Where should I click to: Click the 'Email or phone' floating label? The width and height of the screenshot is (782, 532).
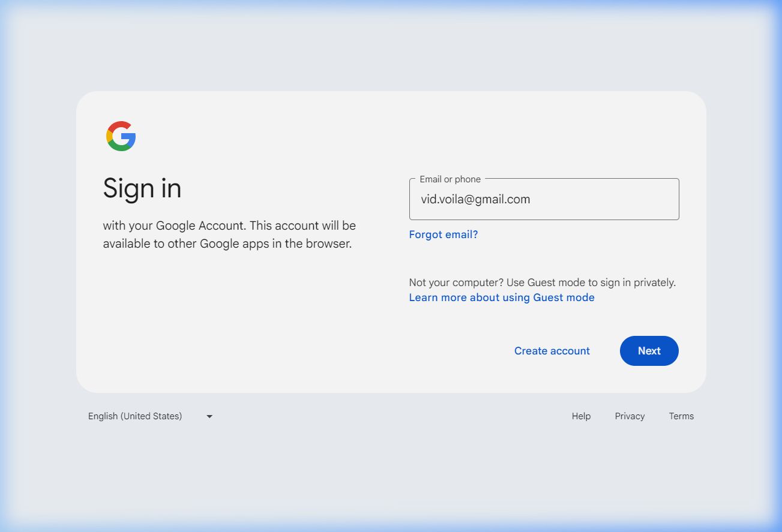point(450,179)
